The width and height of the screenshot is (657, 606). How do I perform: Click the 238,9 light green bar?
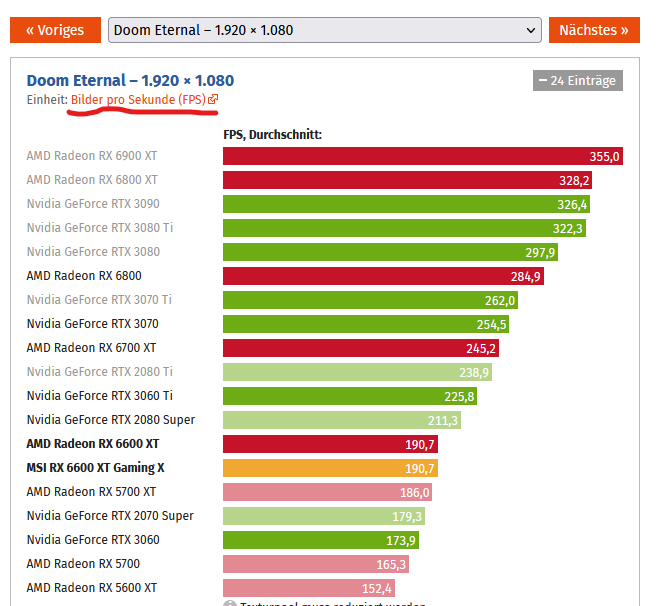[357, 372]
